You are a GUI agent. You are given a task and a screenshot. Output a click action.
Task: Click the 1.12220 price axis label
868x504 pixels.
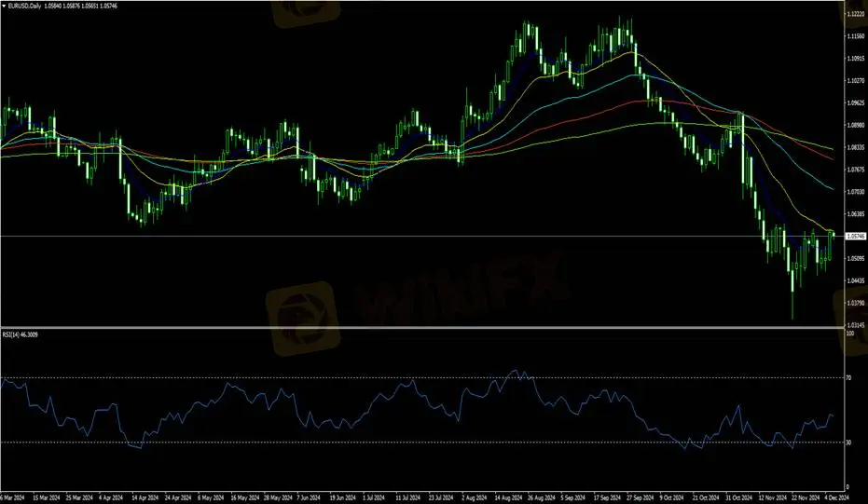(x=856, y=14)
